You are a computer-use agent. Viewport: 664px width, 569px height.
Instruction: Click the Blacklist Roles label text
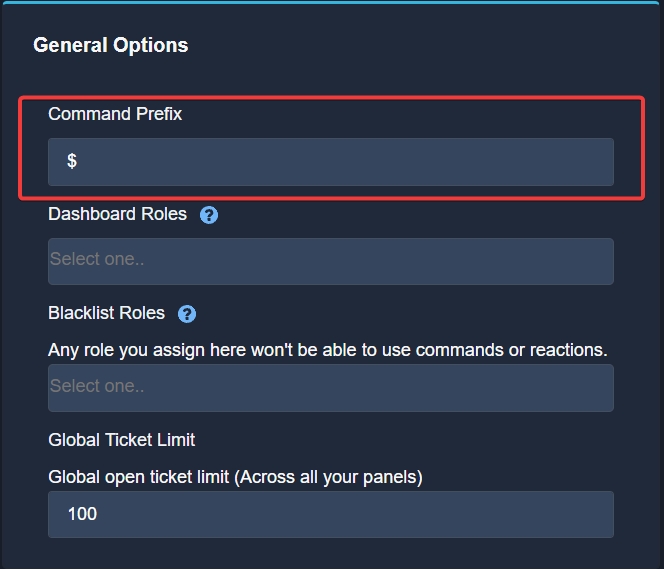coord(106,313)
